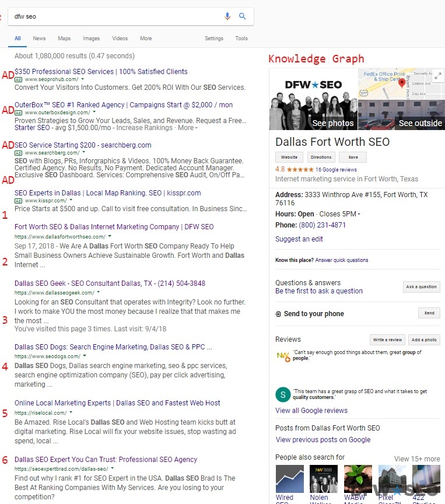The image size is (445, 504).
Task: Click the Website button in knowledge panel
Action: pyautogui.click(x=289, y=157)
